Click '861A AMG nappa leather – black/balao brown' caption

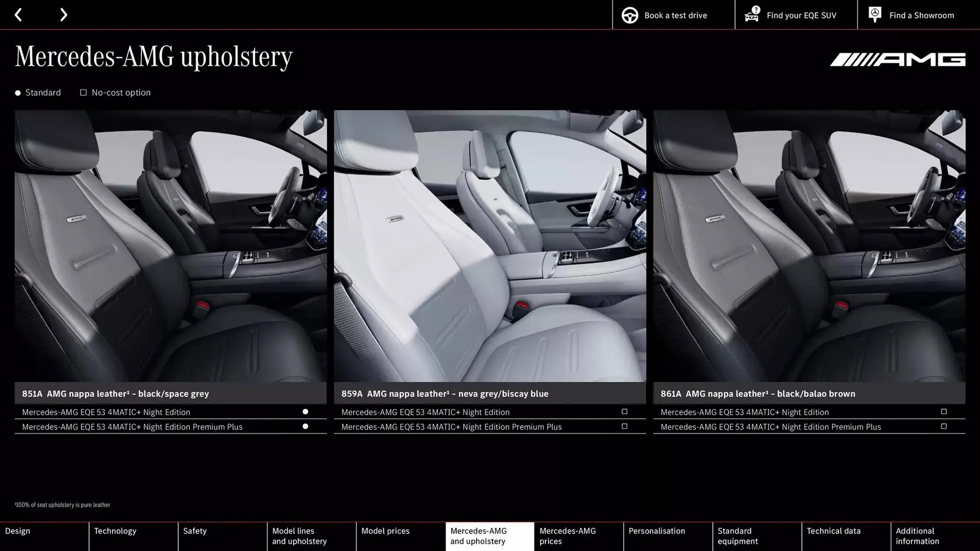point(758,394)
